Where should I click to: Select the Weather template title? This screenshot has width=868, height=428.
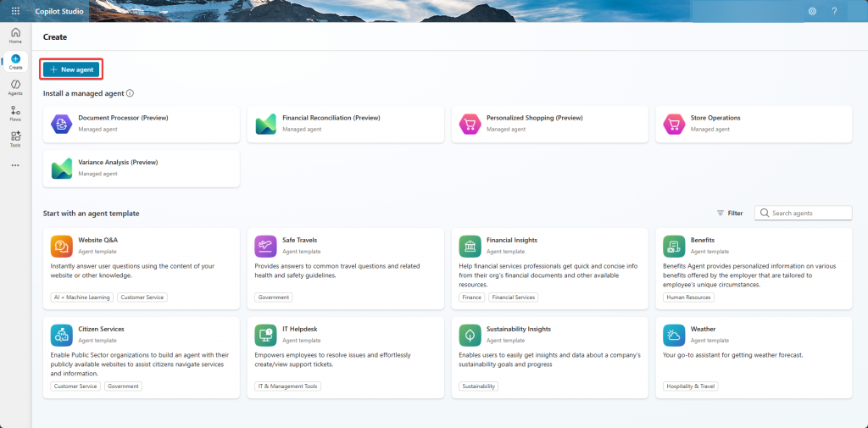pos(703,329)
